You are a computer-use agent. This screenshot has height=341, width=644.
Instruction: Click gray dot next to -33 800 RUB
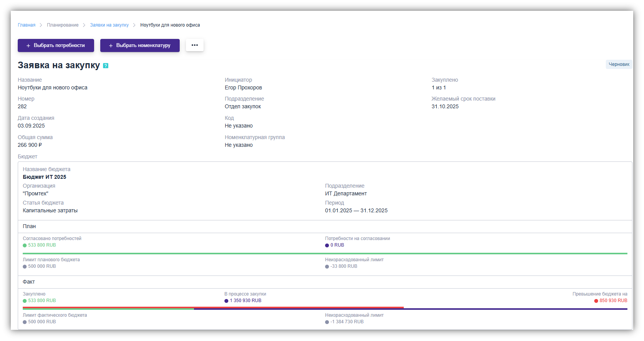point(327,267)
